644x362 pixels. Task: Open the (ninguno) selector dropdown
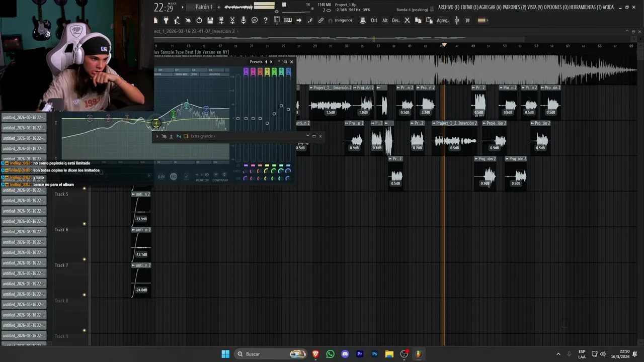343,21
